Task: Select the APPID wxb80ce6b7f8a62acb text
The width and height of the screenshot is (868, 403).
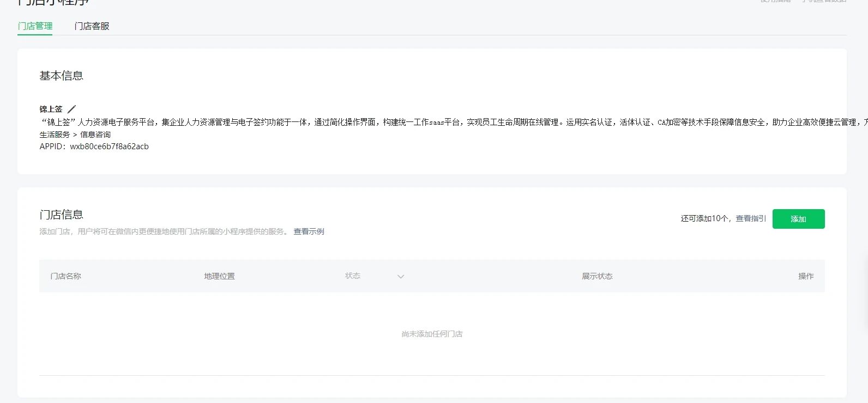Action: (x=94, y=146)
